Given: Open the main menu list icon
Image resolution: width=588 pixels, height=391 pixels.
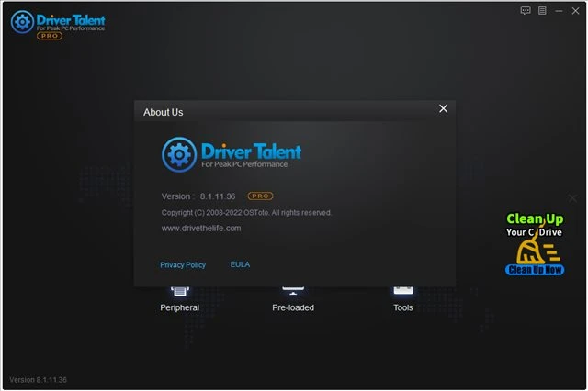Looking at the screenshot, I should click(x=542, y=10).
